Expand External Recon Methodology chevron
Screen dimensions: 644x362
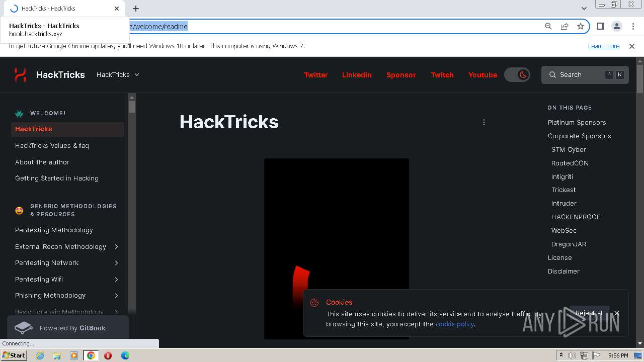(116, 247)
